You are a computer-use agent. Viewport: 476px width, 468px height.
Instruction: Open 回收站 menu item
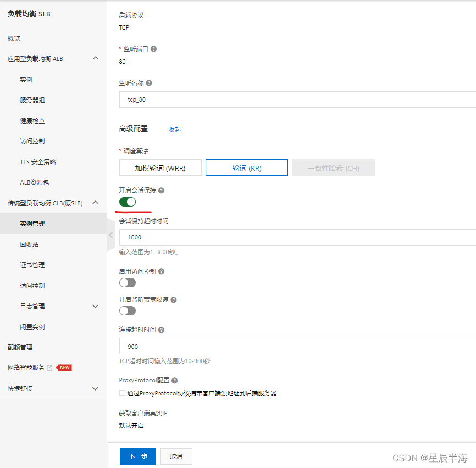click(30, 244)
